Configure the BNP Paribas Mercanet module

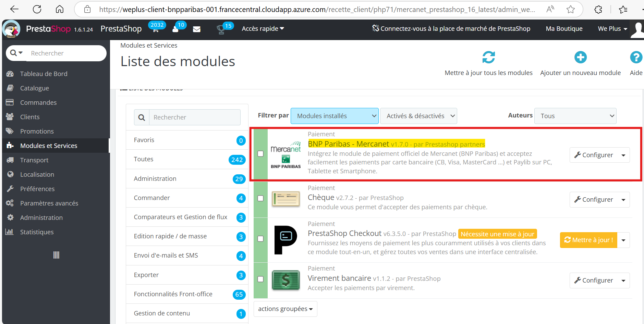594,155
